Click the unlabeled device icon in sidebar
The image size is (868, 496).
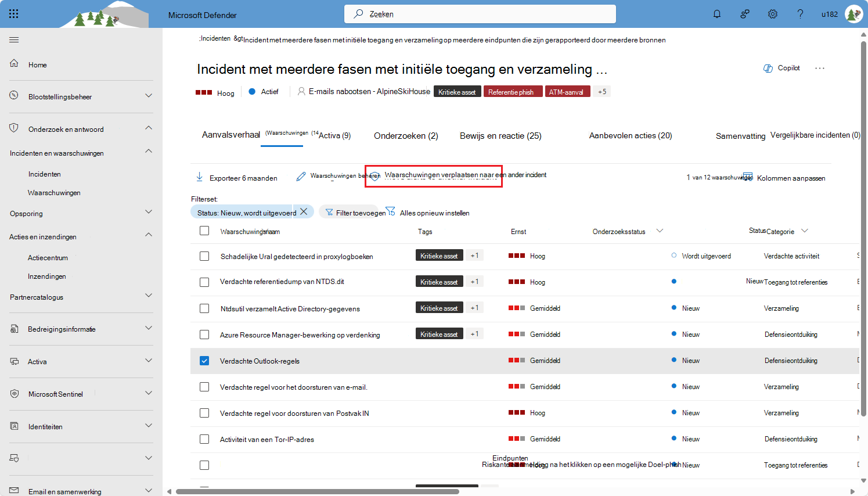(x=15, y=458)
